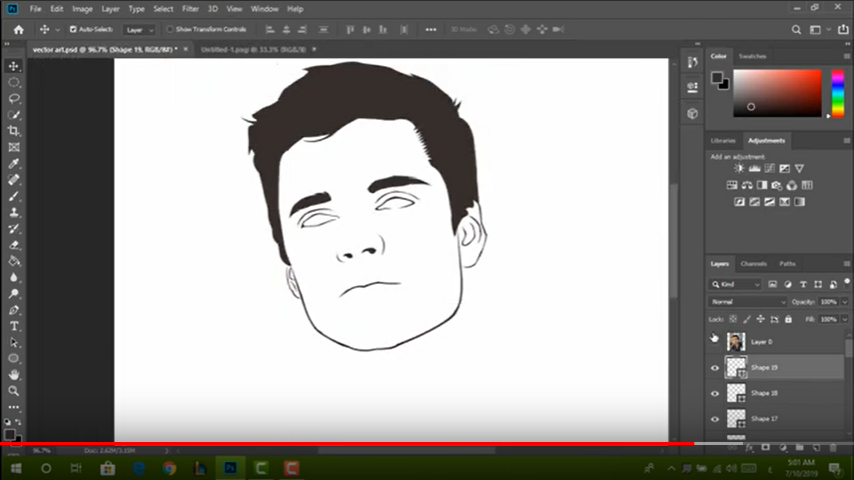
Task: Open Chrome from the taskbar
Action: click(169, 469)
